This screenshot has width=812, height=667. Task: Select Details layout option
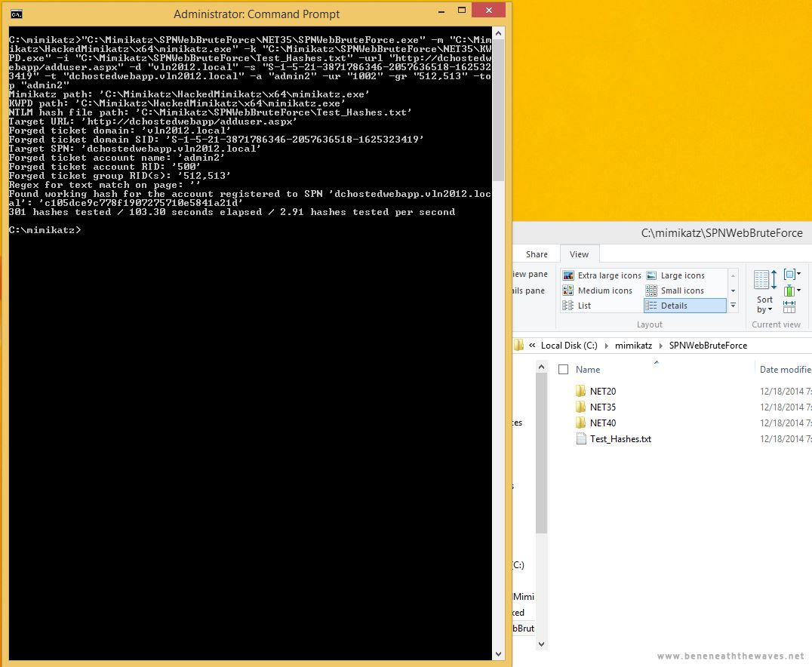[684, 306]
